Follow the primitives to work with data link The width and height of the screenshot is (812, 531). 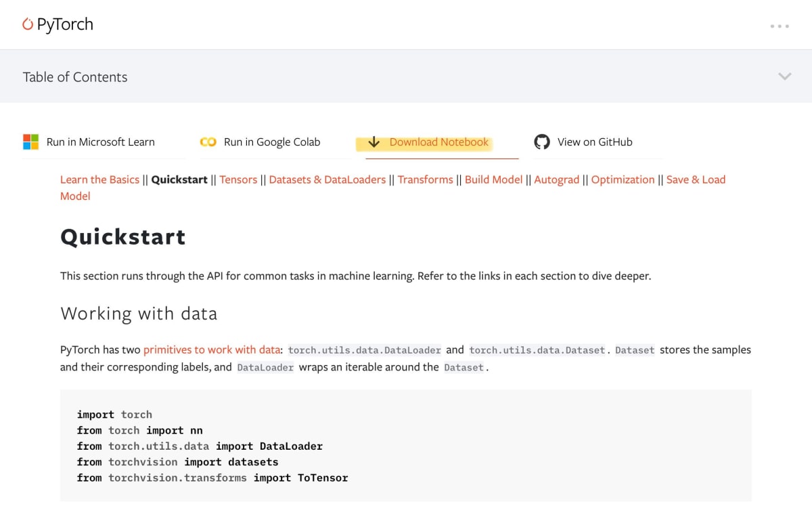coord(211,349)
